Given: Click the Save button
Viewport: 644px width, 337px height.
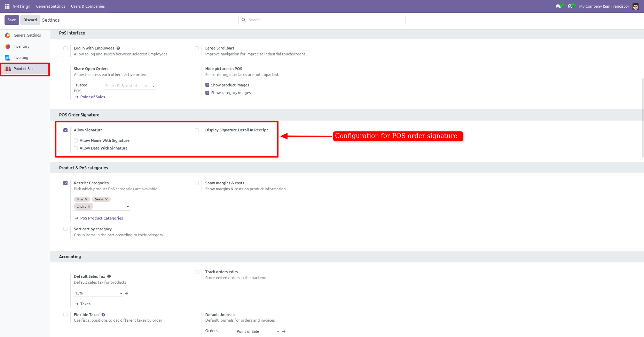Looking at the screenshot, I should [12, 20].
